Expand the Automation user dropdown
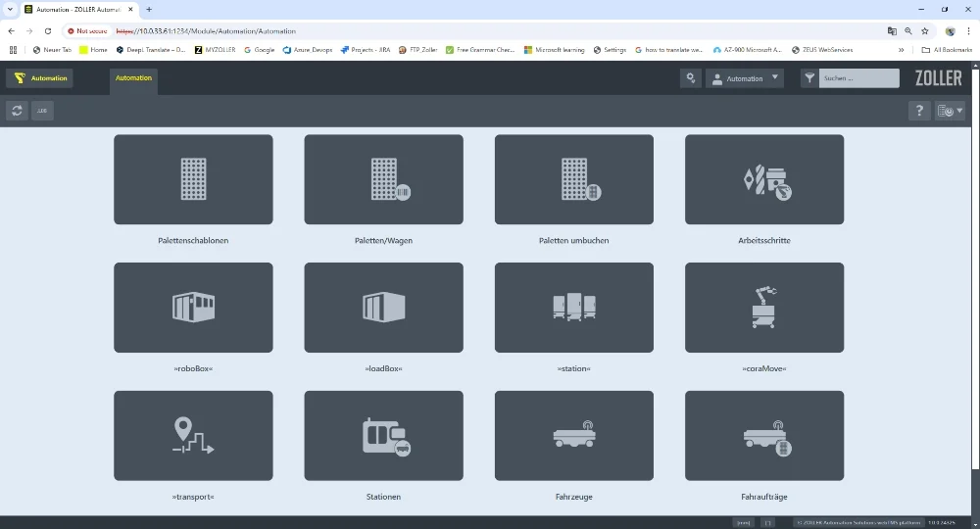The height and width of the screenshot is (529, 980). point(745,78)
